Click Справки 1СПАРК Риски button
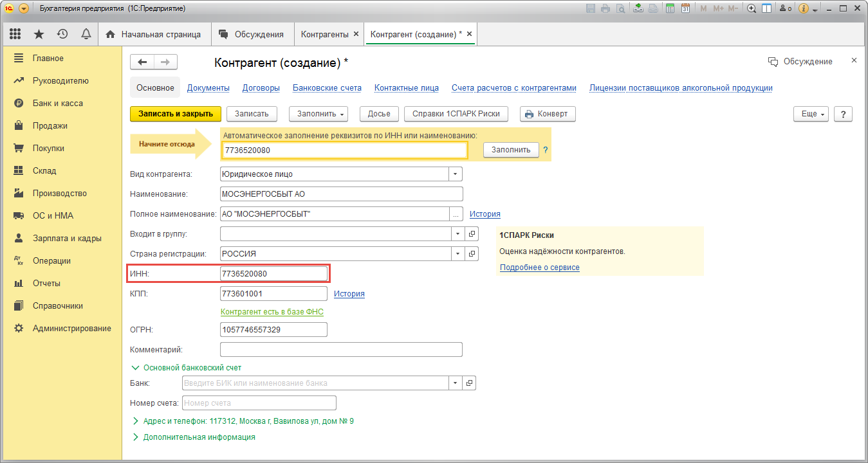Screen dimensions: 868x463 [x=456, y=114]
